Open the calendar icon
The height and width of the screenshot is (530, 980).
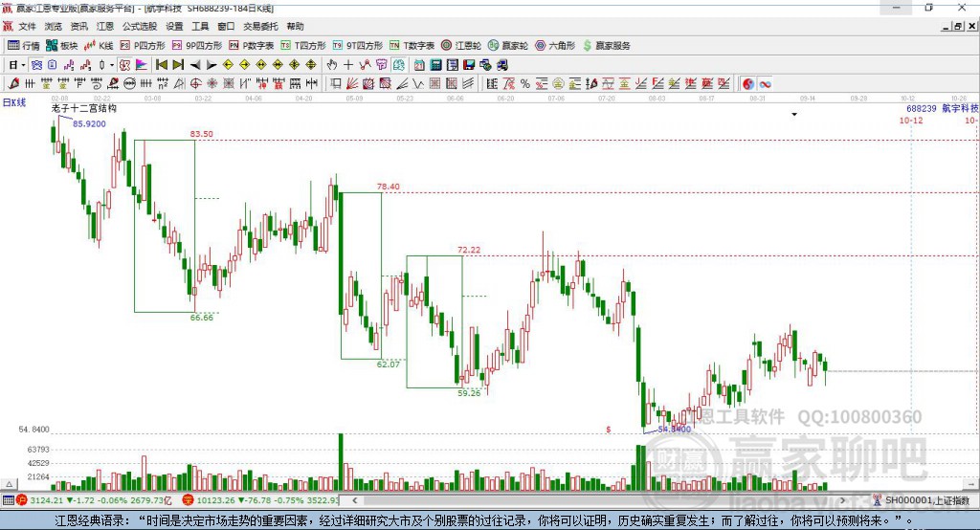coord(419,65)
